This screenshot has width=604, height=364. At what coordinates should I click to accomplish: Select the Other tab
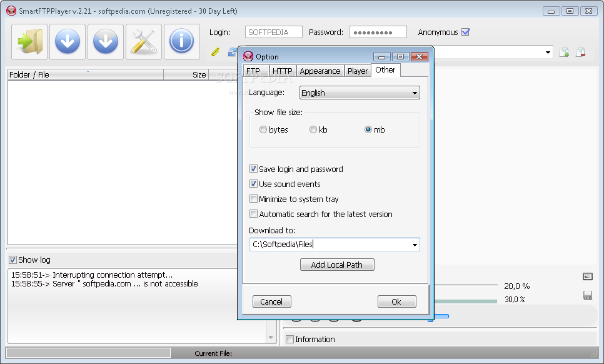386,70
